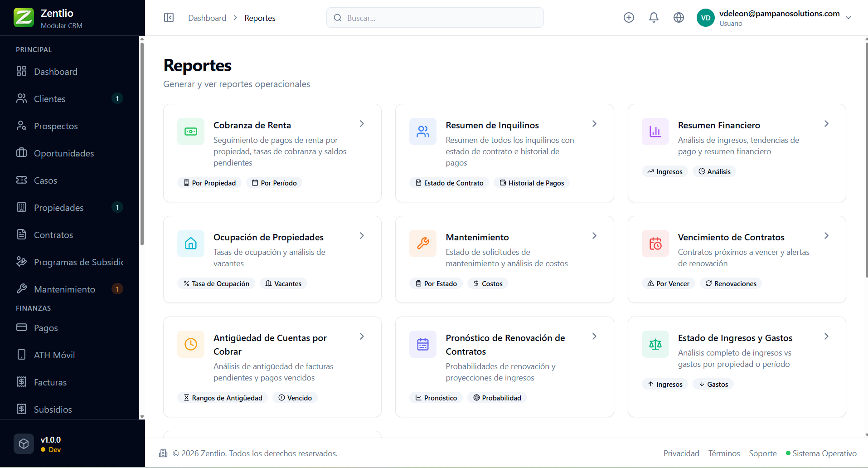
Task: Open the Soporte footer link
Action: tap(762, 453)
